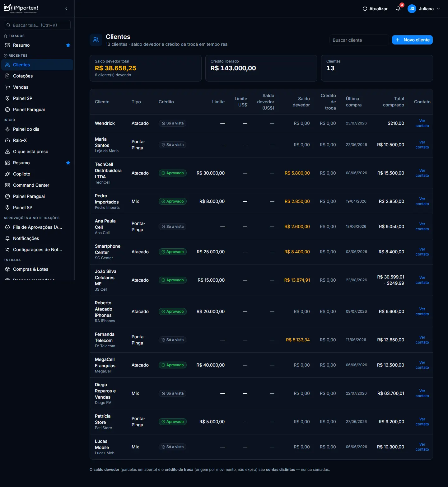Go to Vendas in the sidebar
This screenshot has width=448, height=487.
pyautogui.click(x=37, y=87)
